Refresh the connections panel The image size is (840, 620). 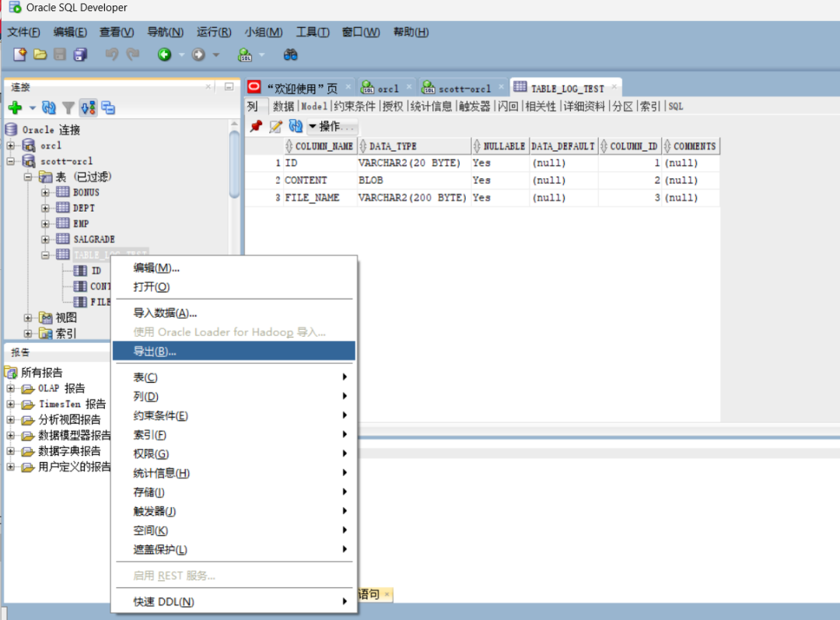tap(48, 107)
